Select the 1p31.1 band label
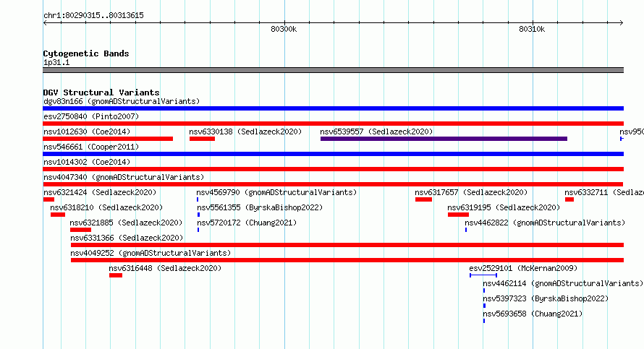The width and height of the screenshot is (644, 349). (56, 62)
